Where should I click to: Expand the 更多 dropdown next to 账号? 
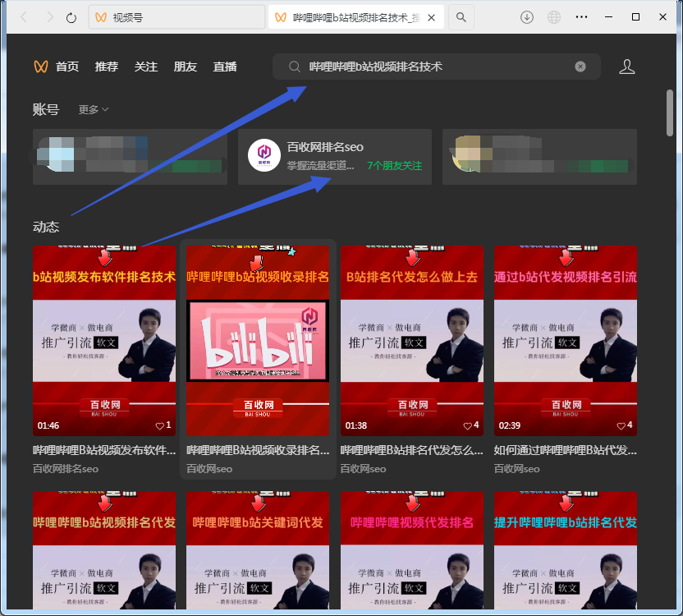point(94,109)
